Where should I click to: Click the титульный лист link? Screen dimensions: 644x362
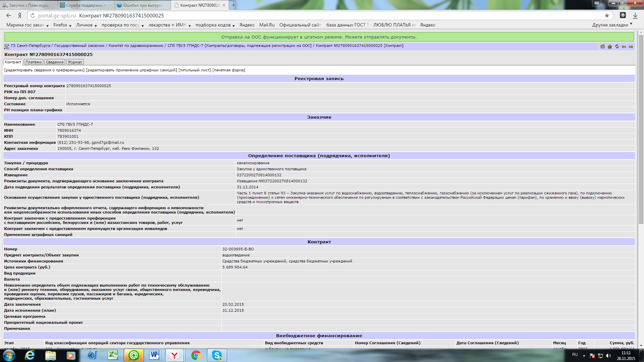(x=195, y=70)
